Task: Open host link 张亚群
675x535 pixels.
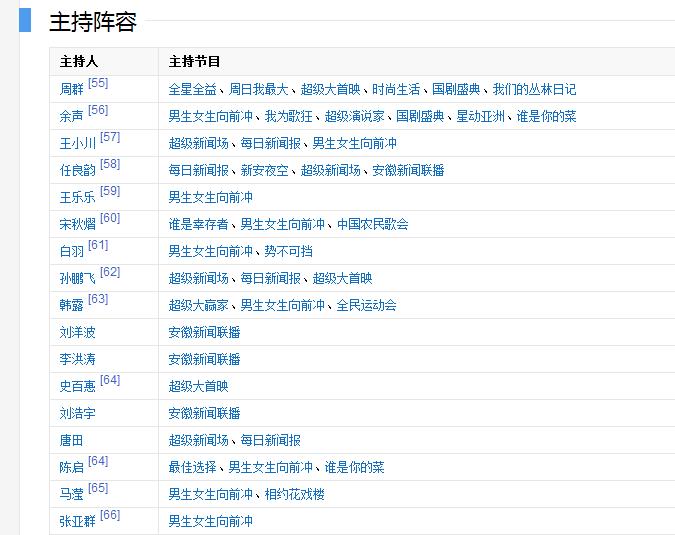Action: click(77, 522)
